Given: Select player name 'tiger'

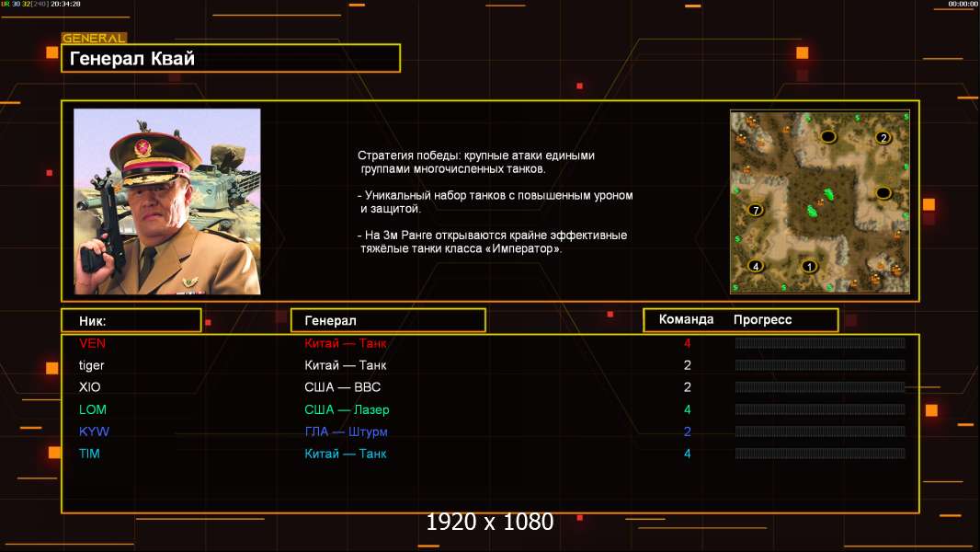Looking at the screenshot, I should (x=91, y=365).
